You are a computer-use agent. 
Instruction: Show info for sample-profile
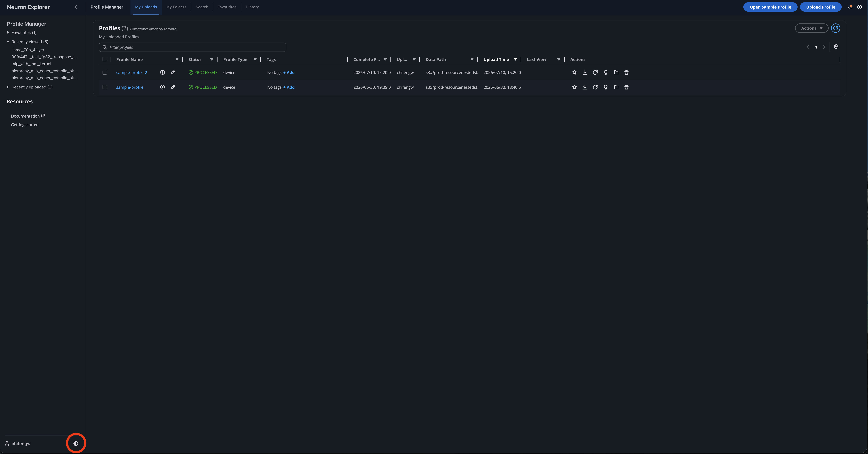162,87
